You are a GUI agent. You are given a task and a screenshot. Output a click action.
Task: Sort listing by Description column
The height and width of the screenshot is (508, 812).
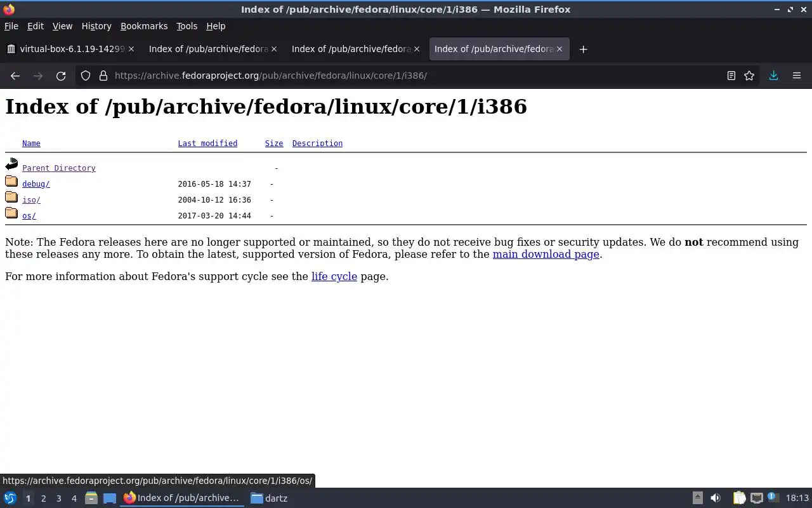click(x=317, y=144)
